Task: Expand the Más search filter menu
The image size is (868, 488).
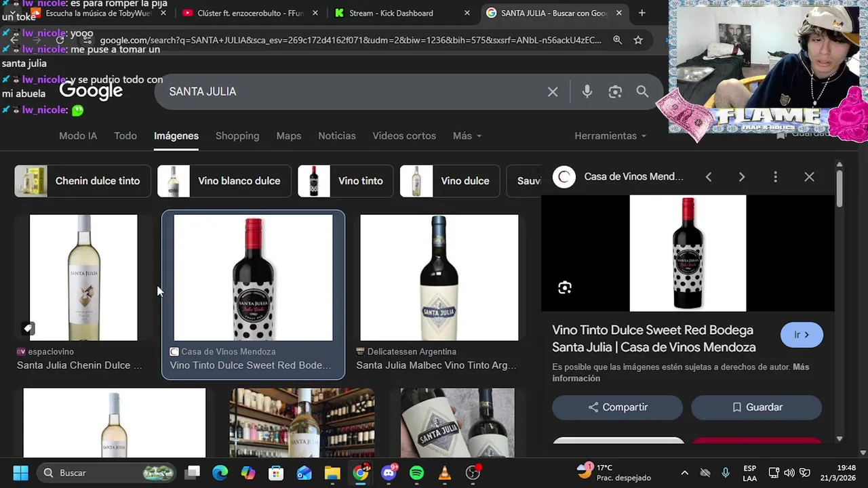Action: (467, 136)
